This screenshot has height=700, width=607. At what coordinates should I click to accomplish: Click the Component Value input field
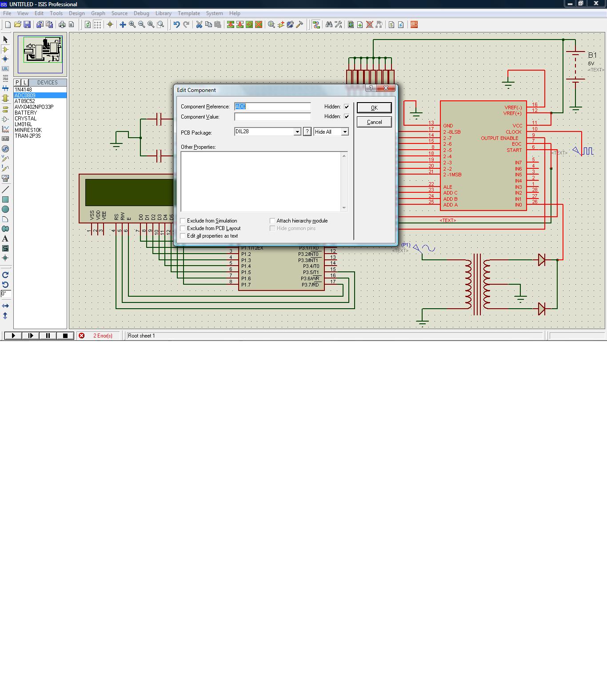(272, 117)
